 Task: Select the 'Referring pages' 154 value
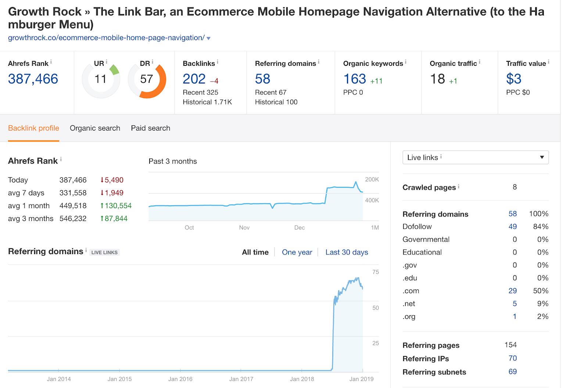coord(511,345)
